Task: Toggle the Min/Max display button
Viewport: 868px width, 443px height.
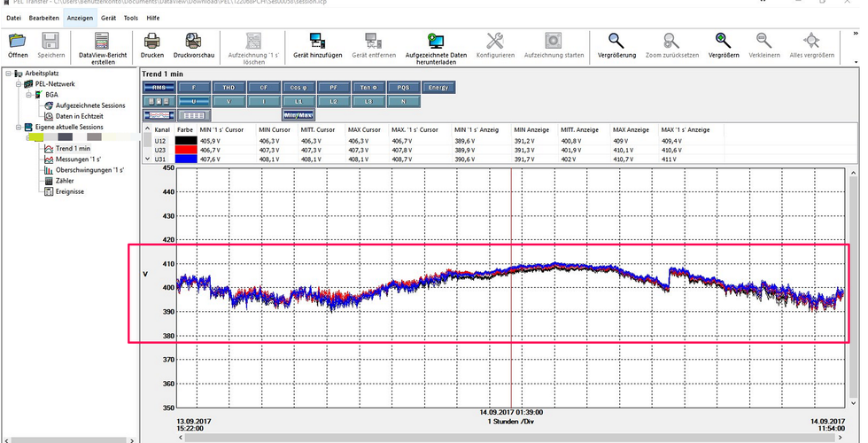Action: [298, 115]
